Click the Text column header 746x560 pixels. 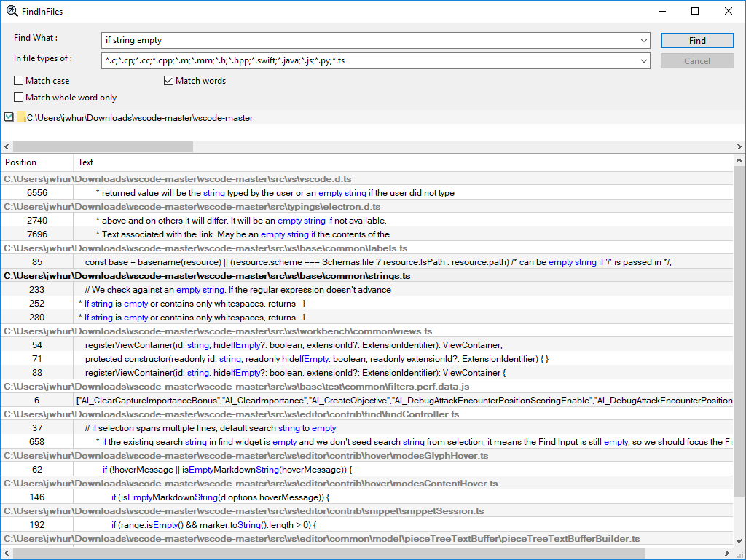[404, 162]
